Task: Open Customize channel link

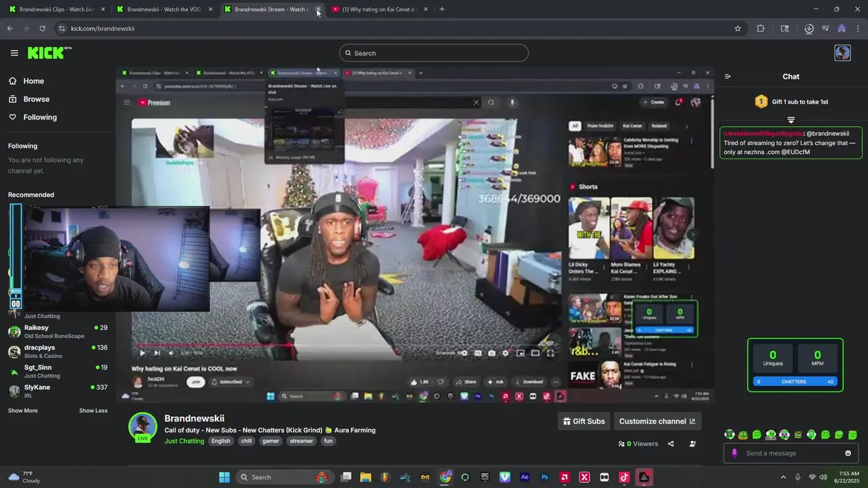Action: [x=657, y=421]
